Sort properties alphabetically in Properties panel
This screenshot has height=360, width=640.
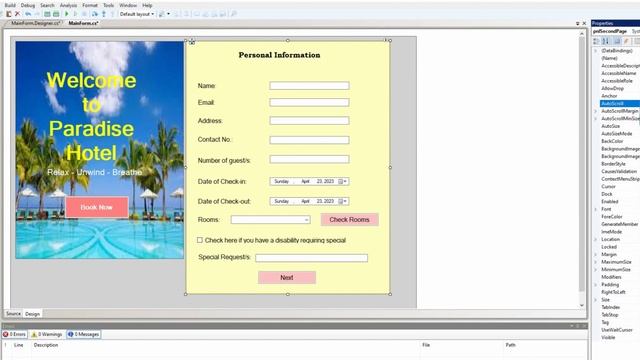606,41
